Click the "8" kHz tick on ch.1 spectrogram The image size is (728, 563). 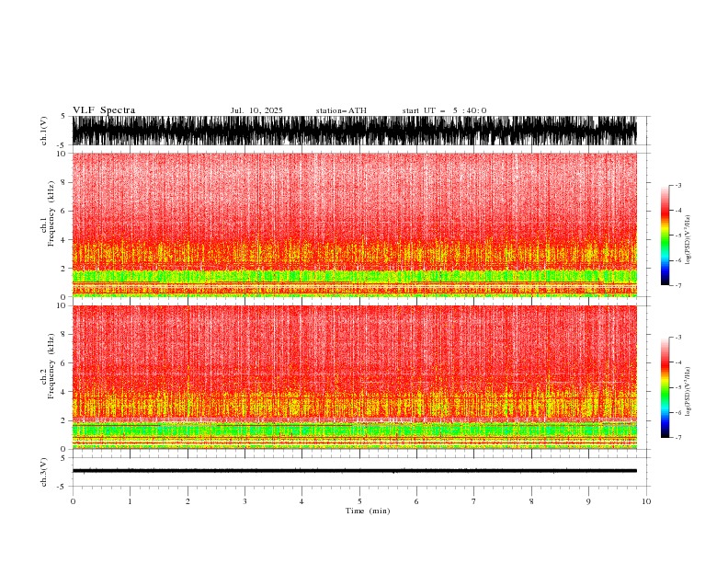(x=64, y=182)
